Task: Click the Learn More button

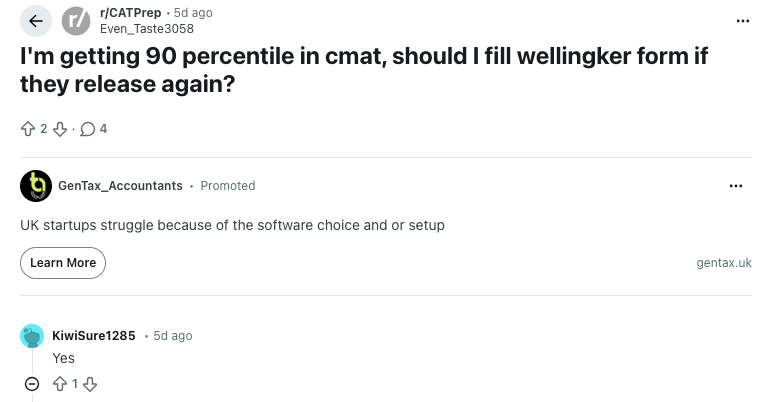Action: tap(63, 263)
